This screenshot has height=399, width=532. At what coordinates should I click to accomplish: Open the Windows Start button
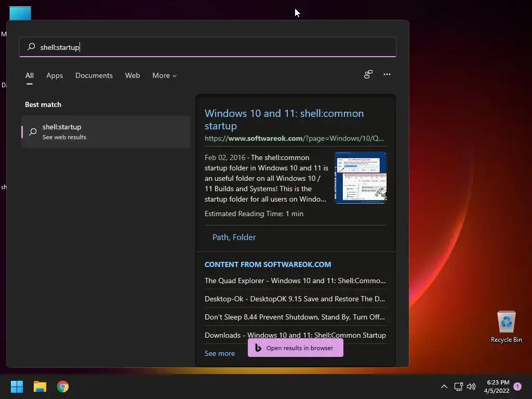click(17, 387)
